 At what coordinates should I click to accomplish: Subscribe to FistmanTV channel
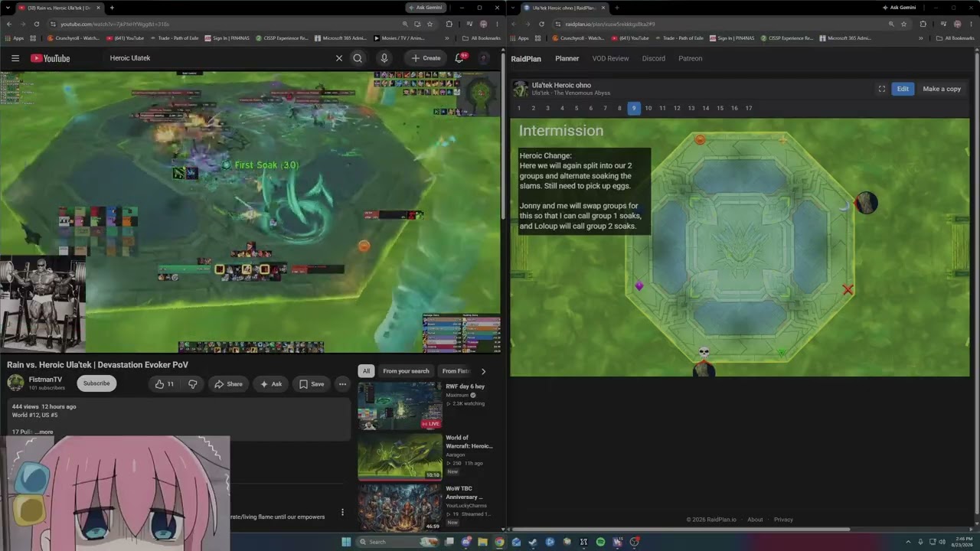[x=96, y=383]
